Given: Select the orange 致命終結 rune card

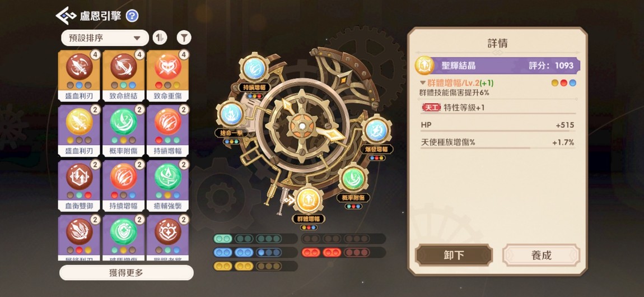Looking at the screenshot, I should coord(124,76).
